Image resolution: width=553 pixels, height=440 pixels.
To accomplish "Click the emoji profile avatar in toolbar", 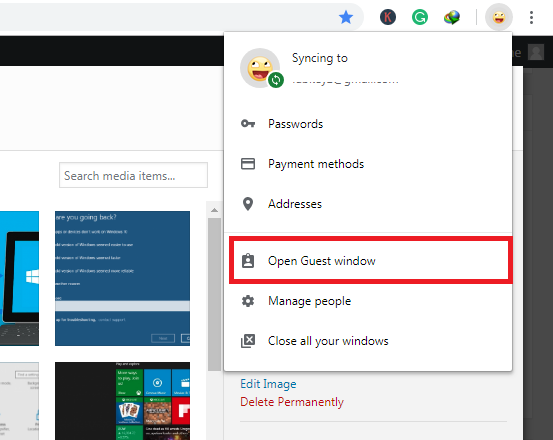I will pyautogui.click(x=499, y=17).
